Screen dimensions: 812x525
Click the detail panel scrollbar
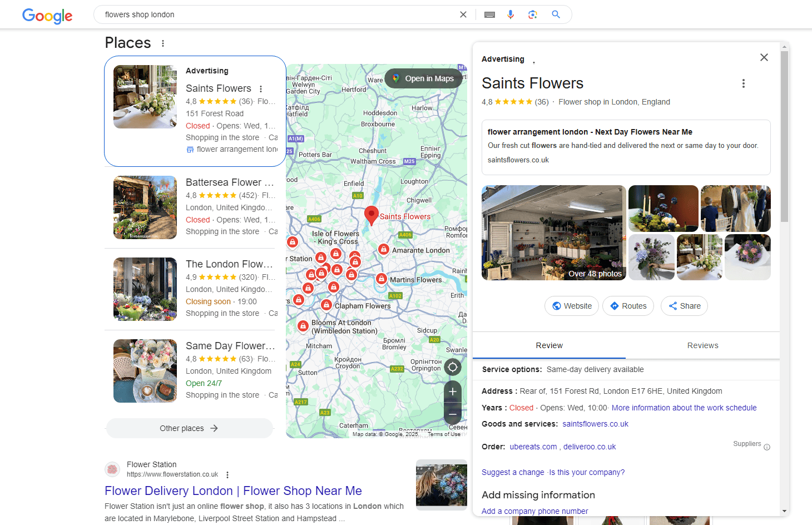pyautogui.click(x=784, y=136)
